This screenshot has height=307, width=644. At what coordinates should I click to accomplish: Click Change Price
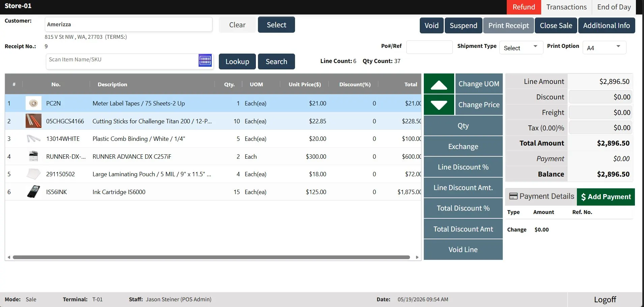[x=479, y=105]
